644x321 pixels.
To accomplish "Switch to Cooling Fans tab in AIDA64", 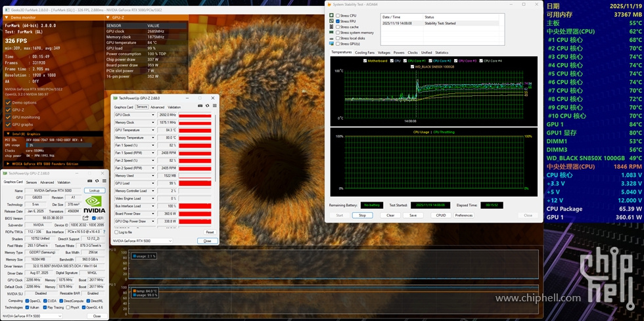I will coord(365,53).
